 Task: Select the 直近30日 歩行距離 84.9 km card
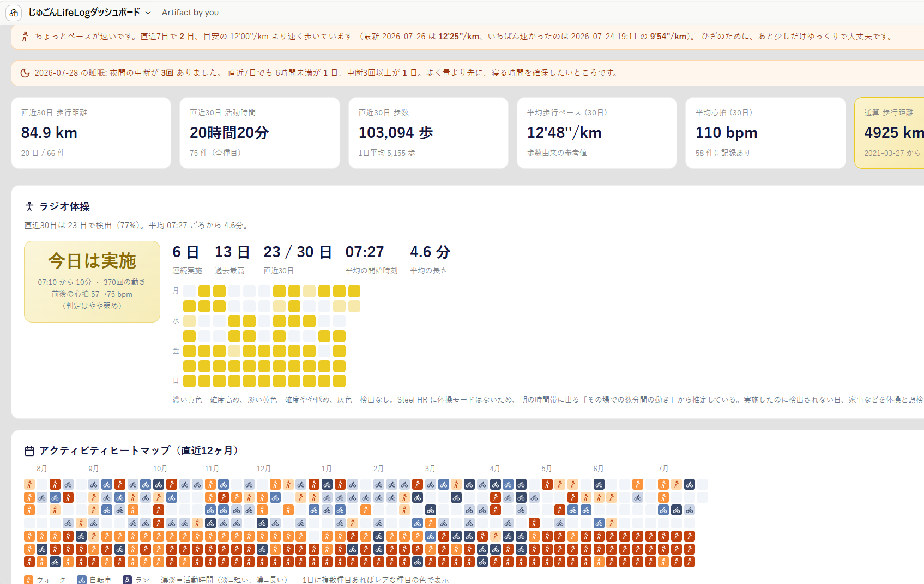point(91,133)
